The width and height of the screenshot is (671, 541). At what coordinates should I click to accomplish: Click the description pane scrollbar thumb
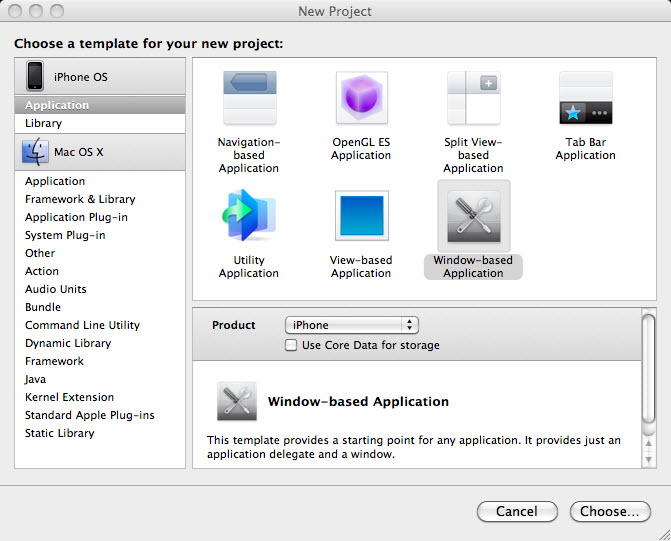(649, 369)
